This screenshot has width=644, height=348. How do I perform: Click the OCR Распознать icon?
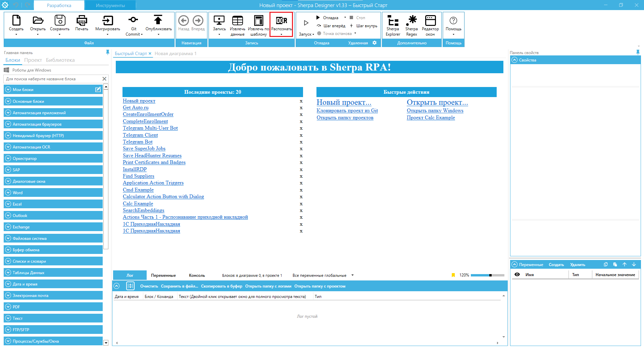point(281,21)
